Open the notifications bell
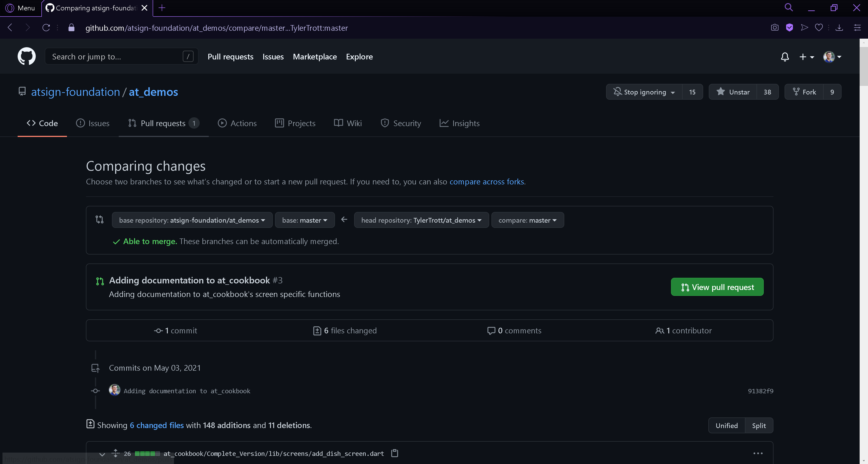Image resolution: width=868 pixels, height=464 pixels. [x=785, y=57]
